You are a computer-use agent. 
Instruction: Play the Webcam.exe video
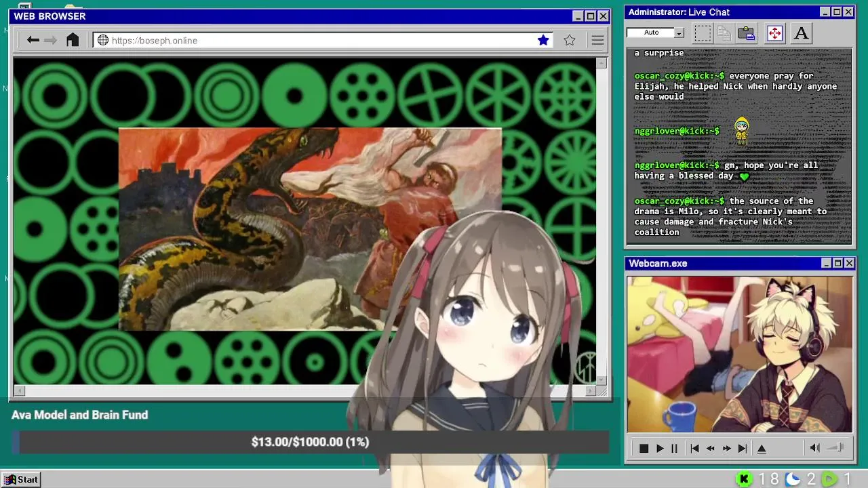[x=660, y=449]
